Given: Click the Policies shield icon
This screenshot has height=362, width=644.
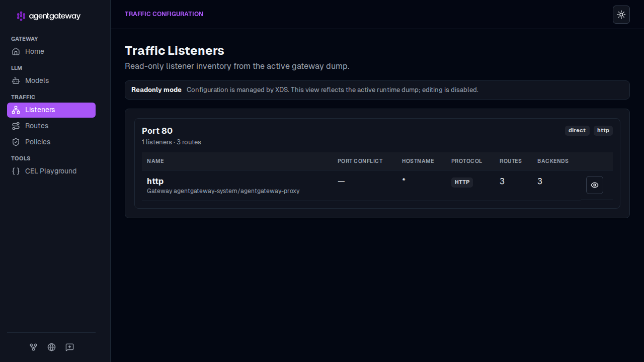Looking at the screenshot, I should point(16,142).
